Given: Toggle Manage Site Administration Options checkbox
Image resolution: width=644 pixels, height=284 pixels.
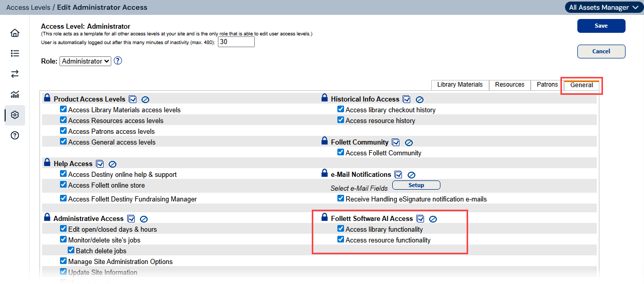Looking at the screenshot, I should tap(63, 261).
